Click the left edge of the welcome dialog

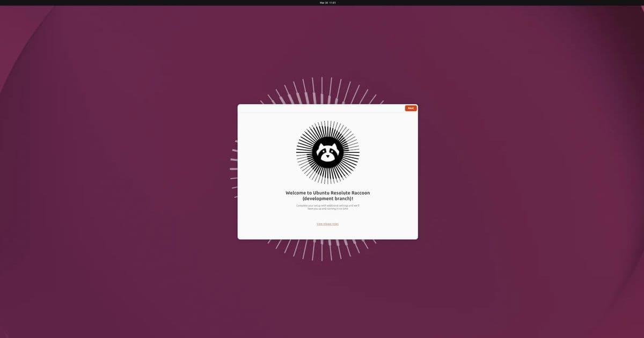tap(239, 172)
